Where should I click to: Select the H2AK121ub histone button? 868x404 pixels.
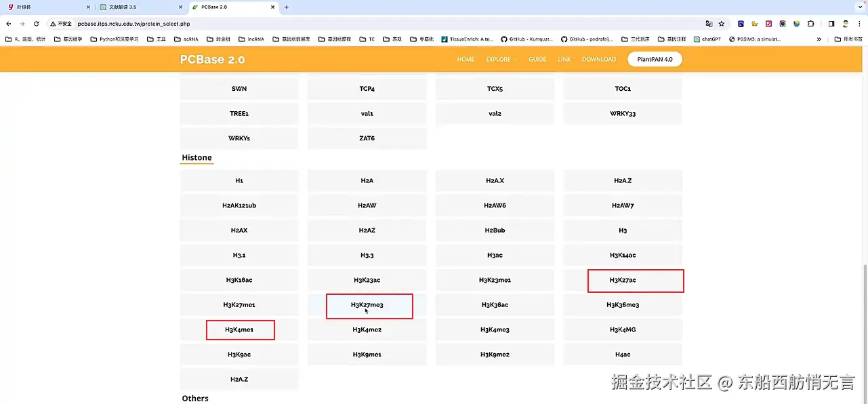(x=239, y=205)
